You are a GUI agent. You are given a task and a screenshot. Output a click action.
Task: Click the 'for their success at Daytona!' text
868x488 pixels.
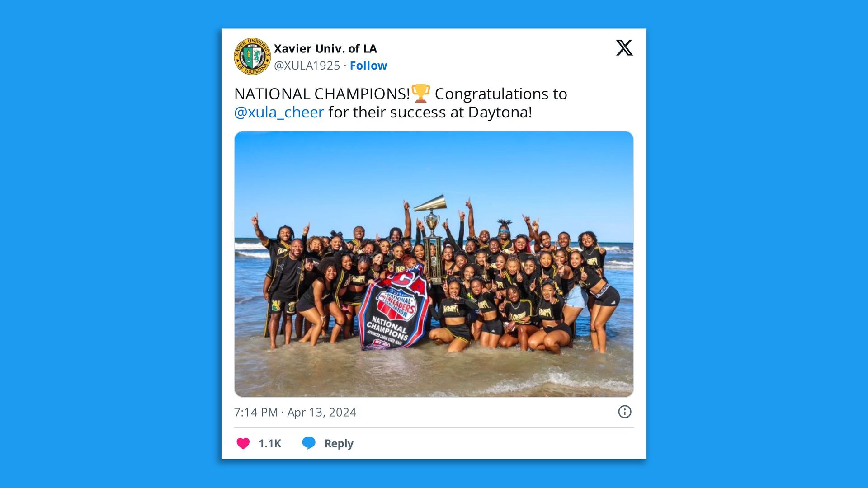point(429,112)
